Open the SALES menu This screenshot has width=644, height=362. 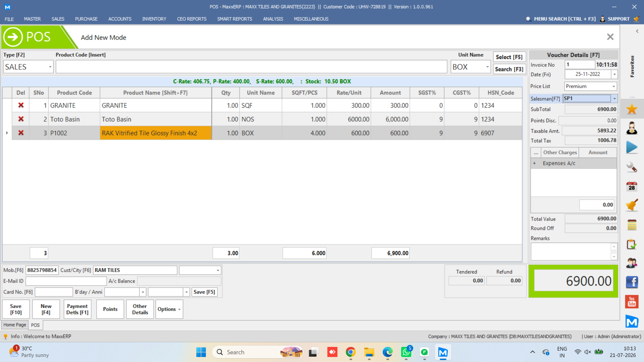tap(58, 19)
